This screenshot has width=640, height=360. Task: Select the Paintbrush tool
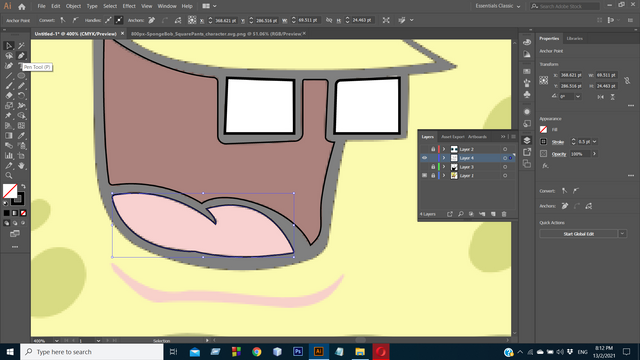coord(9,85)
